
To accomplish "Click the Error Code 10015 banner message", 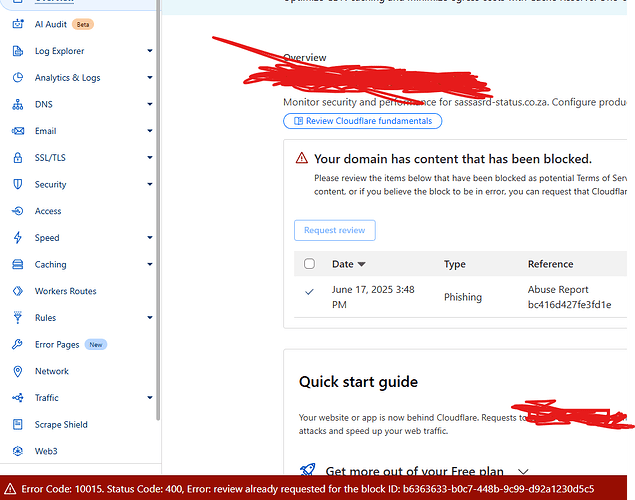I will coord(308,489).
